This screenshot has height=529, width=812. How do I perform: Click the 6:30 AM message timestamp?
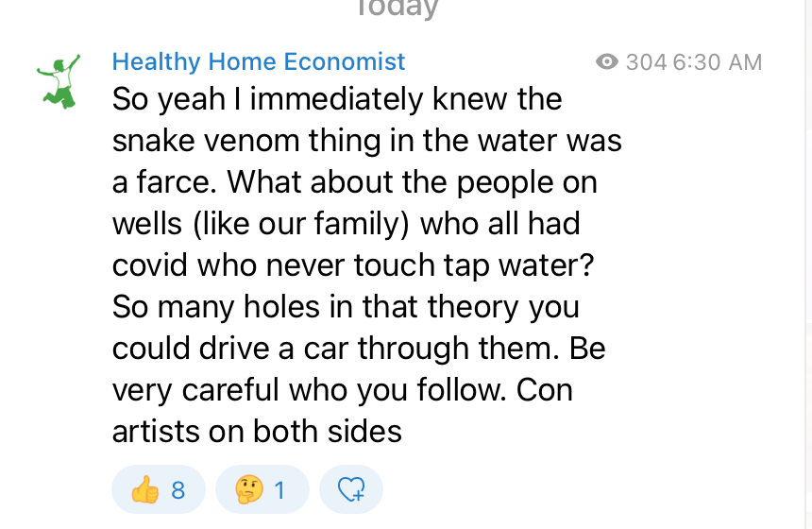click(717, 62)
